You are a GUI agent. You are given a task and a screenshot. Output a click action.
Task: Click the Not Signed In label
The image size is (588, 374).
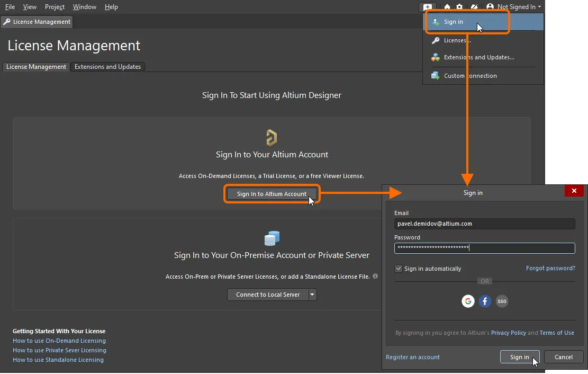[x=516, y=7]
